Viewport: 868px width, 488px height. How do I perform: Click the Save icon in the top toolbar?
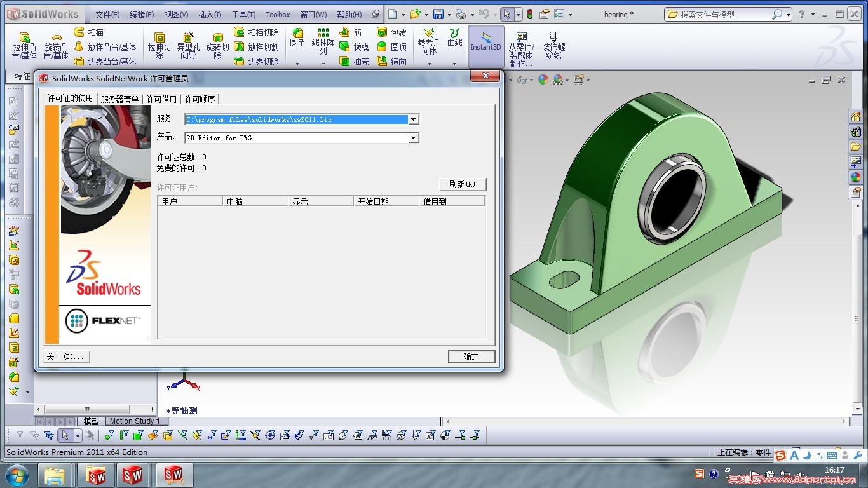[x=438, y=14]
